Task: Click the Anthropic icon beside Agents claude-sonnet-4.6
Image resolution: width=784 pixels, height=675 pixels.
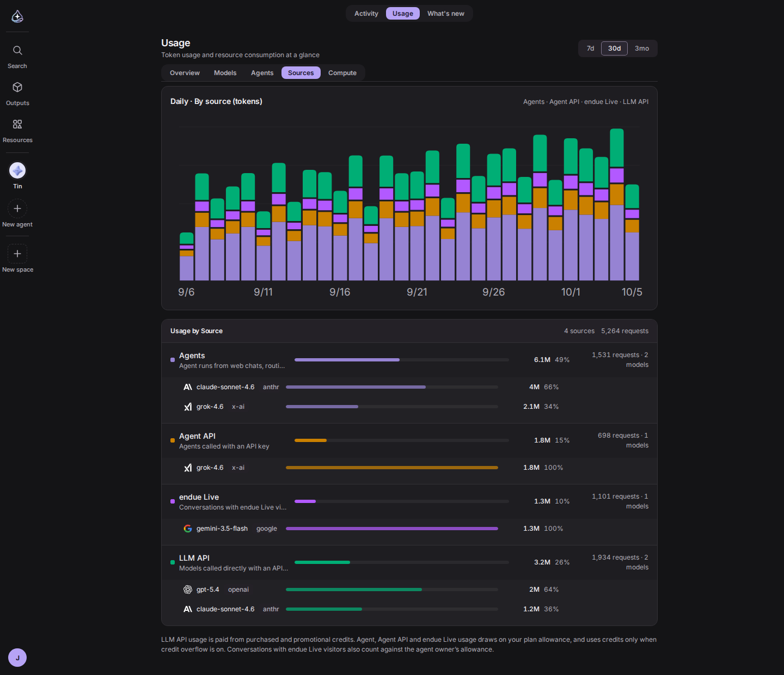Action: click(188, 387)
